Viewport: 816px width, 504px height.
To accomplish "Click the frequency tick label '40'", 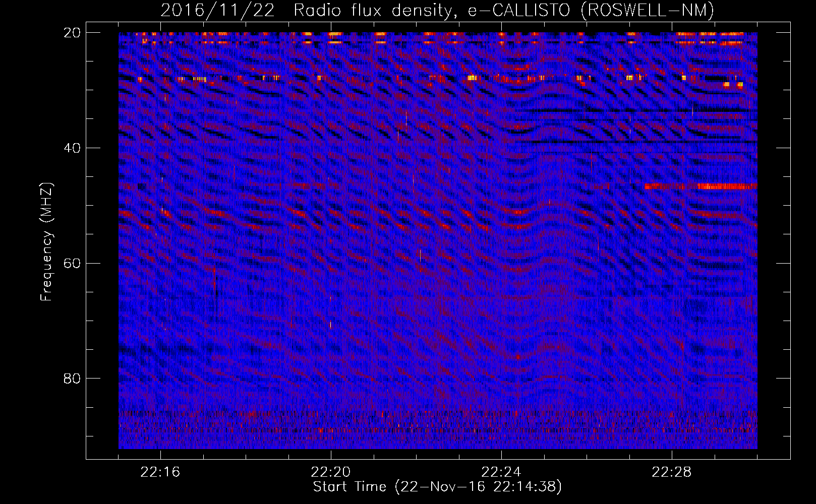I will click(72, 148).
